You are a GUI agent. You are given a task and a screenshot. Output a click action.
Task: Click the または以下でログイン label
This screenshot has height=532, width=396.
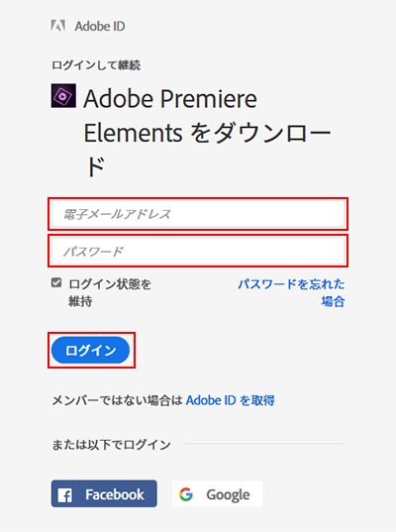(111, 445)
